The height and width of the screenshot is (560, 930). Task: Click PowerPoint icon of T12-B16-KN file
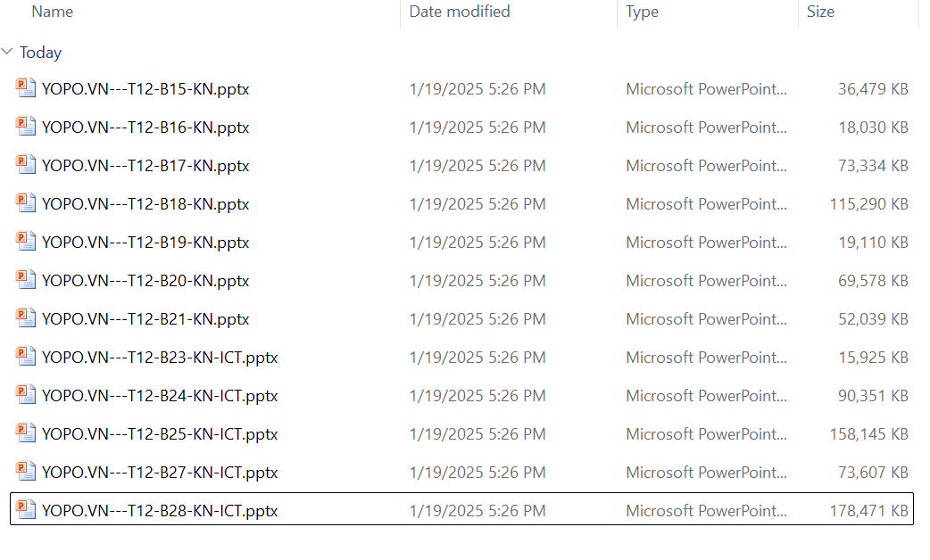pos(26,127)
